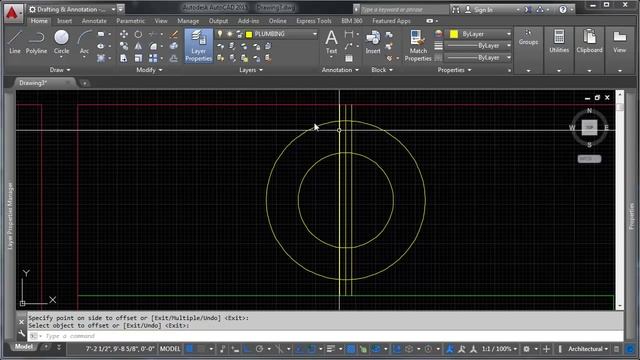The image size is (640, 360).
Task: Switch to the Output ribbon tab
Action: [x=218, y=21]
